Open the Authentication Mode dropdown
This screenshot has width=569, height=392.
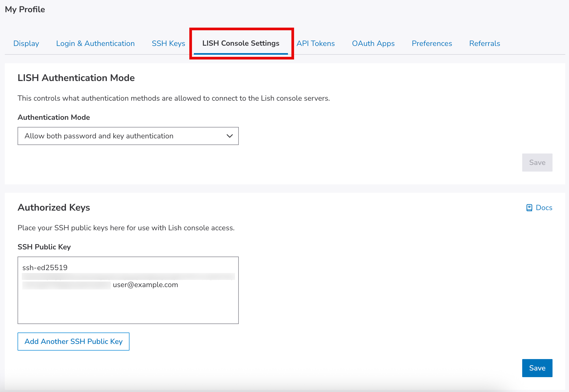pyautogui.click(x=128, y=136)
